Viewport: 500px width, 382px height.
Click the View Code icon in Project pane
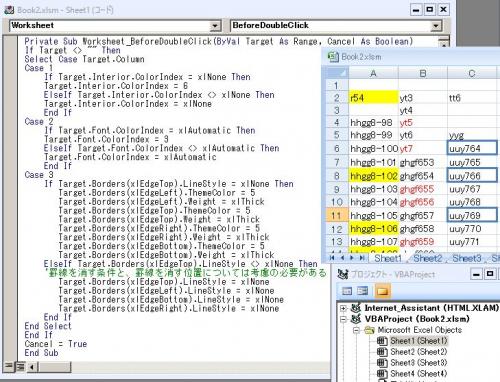pos(347,291)
